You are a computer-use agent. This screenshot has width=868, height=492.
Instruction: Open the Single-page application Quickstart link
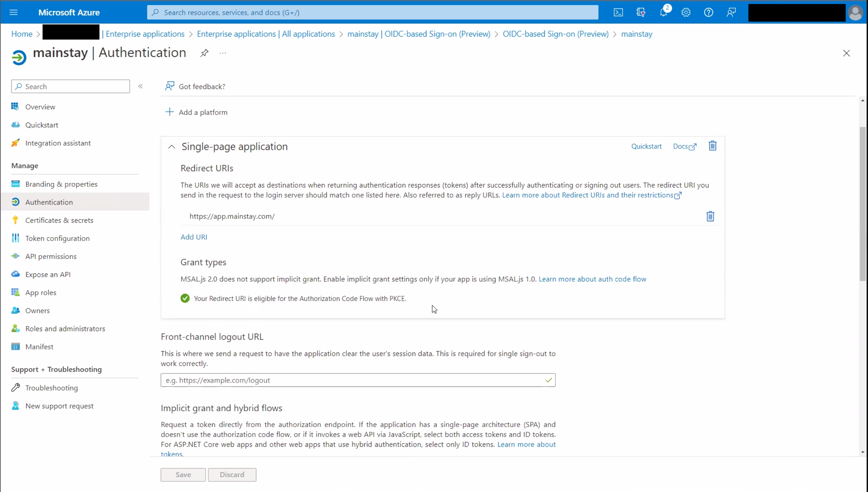pos(646,146)
